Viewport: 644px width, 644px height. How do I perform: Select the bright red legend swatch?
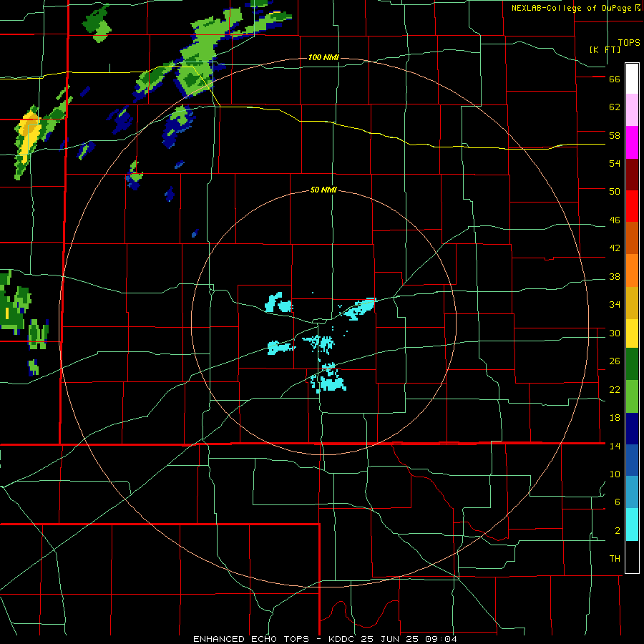(x=632, y=206)
